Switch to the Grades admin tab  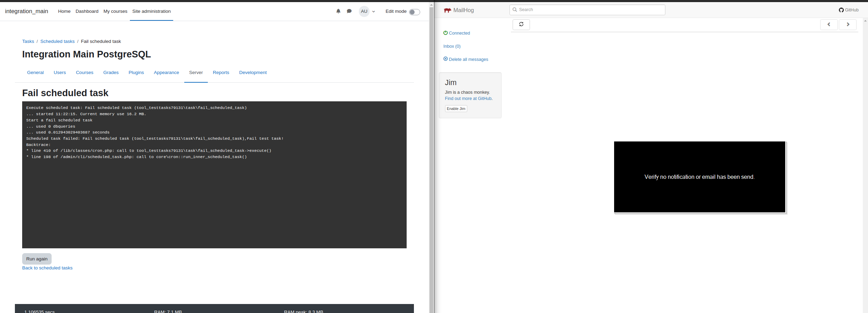pos(111,72)
